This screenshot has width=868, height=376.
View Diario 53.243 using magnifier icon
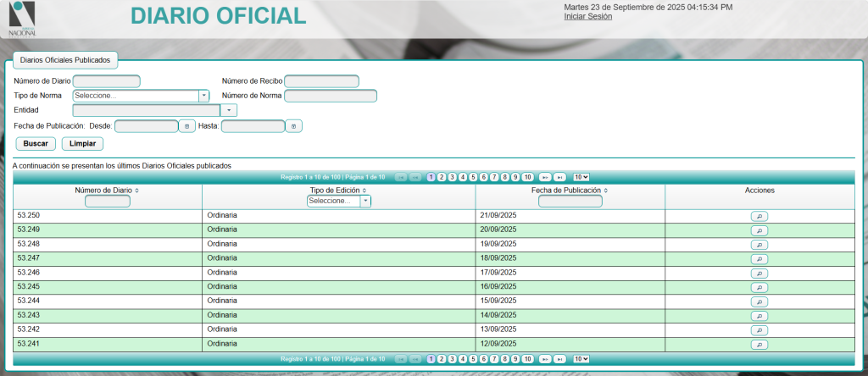(x=759, y=316)
